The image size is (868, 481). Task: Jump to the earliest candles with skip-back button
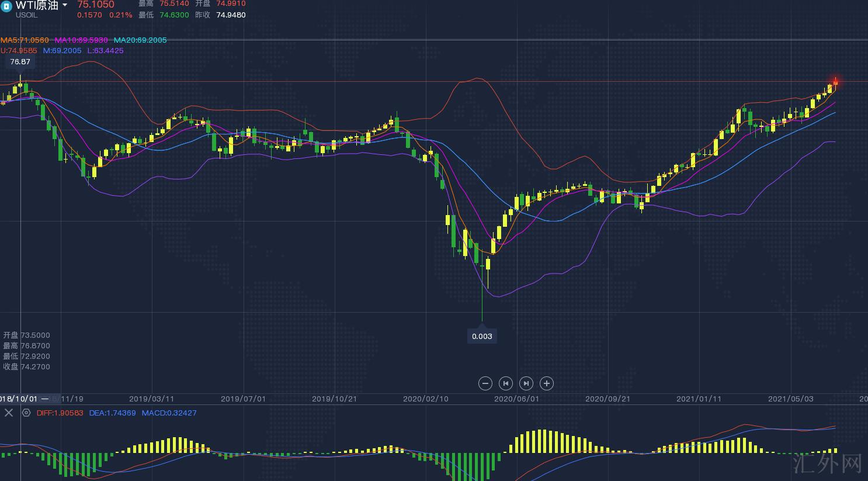point(505,383)
